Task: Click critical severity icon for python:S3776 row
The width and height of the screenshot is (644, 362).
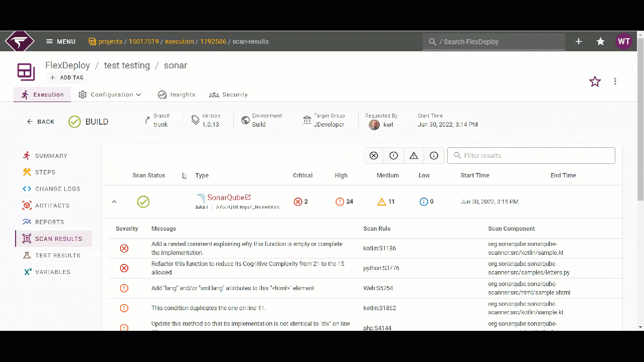Action: tap(124, 268)
